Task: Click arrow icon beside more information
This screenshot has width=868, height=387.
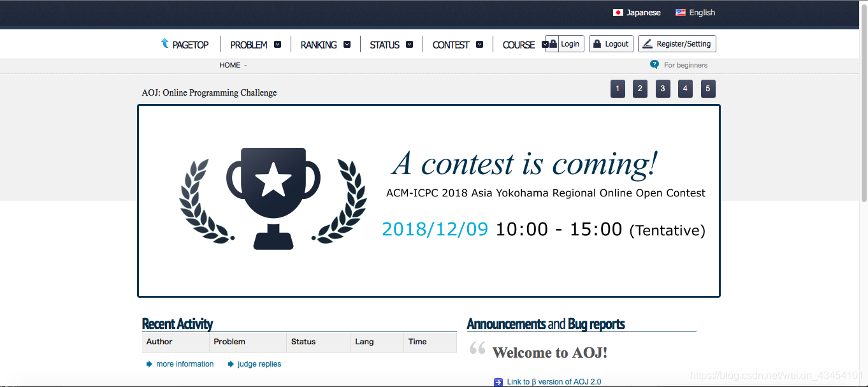Action: tap(149, 364)
